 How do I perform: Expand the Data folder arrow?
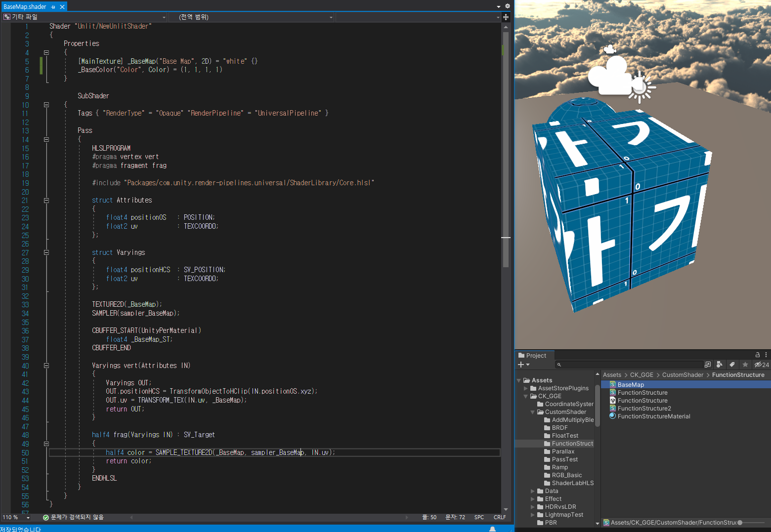pyautogui.click(x=533, y=491)
